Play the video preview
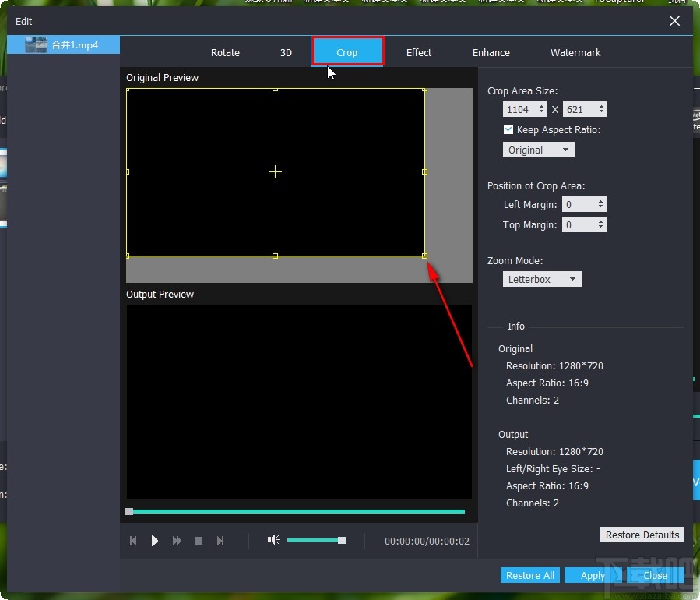The height and width of the screenshot is (600, 700). [154, 541]
